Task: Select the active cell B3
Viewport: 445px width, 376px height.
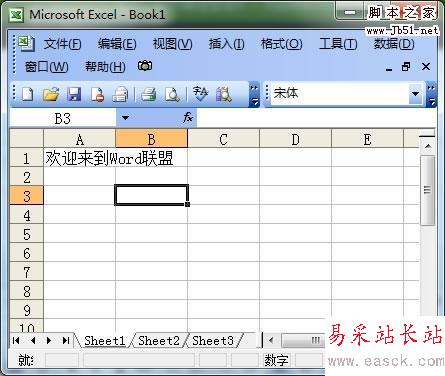Action: [x=151, y=195]
